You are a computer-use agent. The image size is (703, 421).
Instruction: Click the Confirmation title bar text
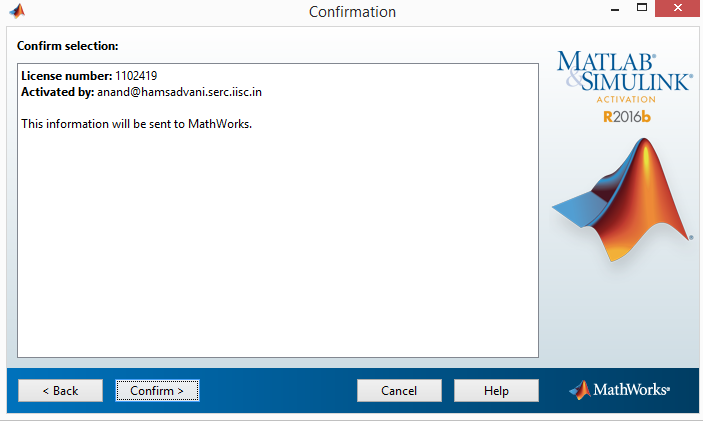[x=352, y=12]
